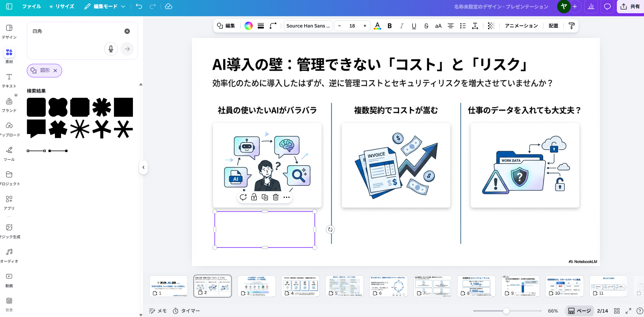Click the 共有 share button
644x317 pixels.
(x=630, y=6)
